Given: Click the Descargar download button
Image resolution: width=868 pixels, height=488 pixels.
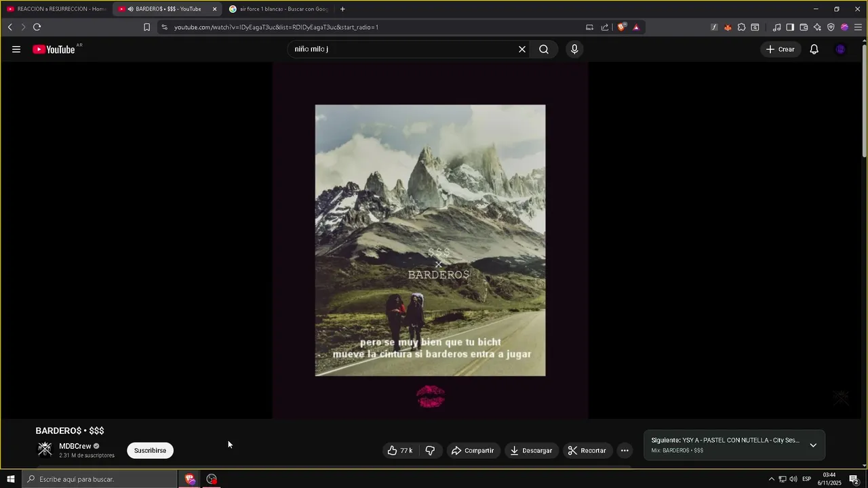Looking at the screenshot, I should (532, 451).
